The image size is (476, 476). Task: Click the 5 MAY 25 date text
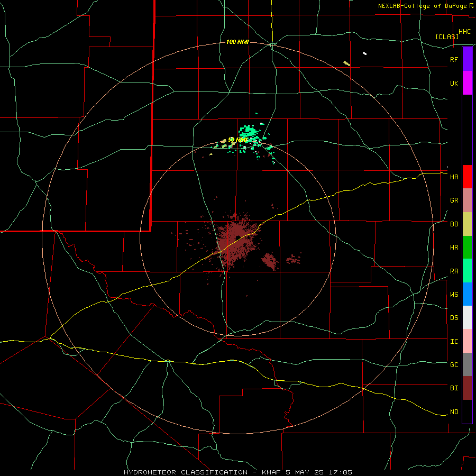tap(305, 472)
